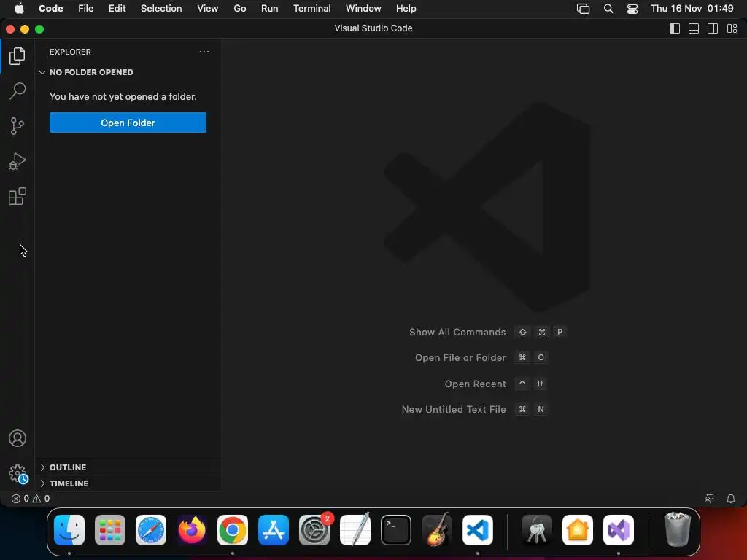Screen dimensions: 747x560
Task: Open the Code application menu
Action: [x=51, y=9]
